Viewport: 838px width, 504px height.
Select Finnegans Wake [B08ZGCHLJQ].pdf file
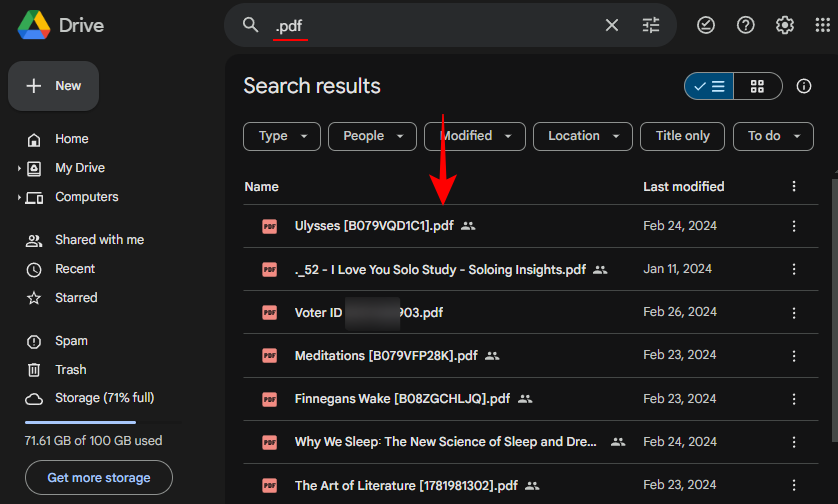tap(402, 399)
